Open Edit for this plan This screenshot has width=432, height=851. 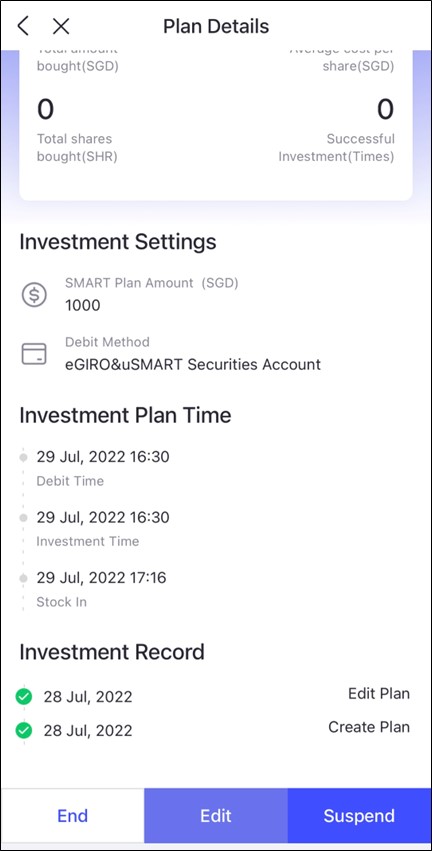216,816
